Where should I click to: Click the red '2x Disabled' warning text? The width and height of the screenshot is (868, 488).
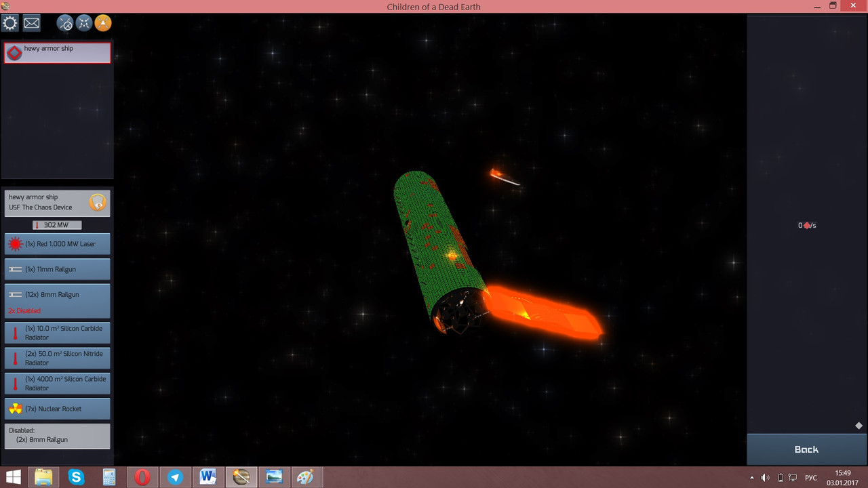coord(24,310)
